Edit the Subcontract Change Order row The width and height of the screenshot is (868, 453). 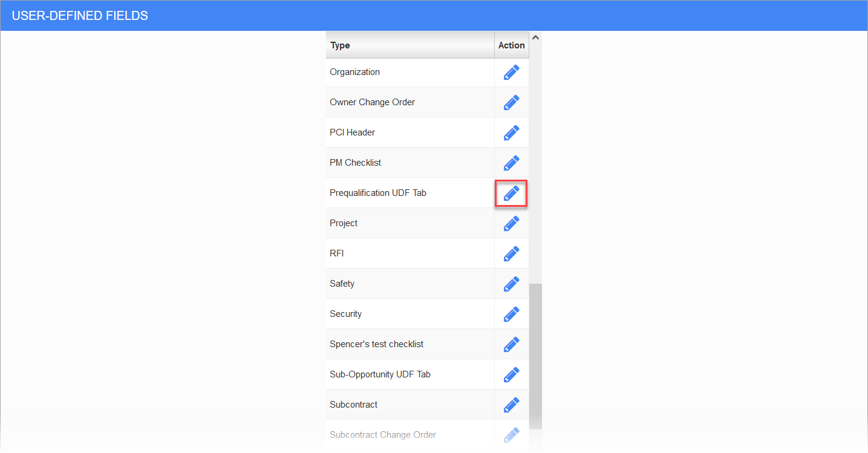tap(511, 435)
